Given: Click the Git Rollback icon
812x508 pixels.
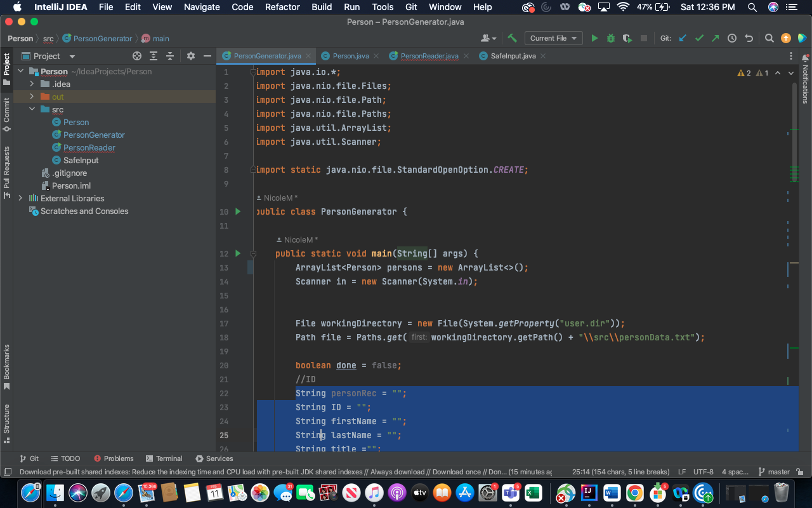Looking at the screenshot, I should pos(749,38).
